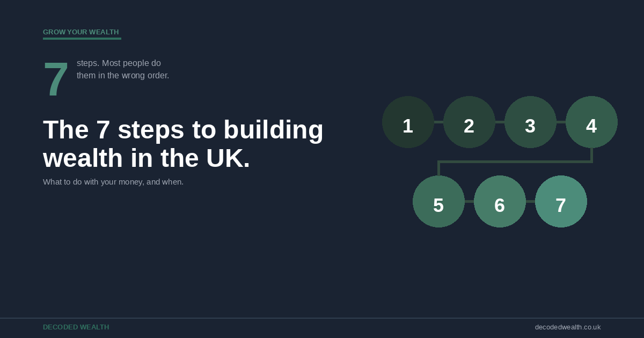Click the step 5 circle
This screenshot has height=338, width=644.
[438, 202]
